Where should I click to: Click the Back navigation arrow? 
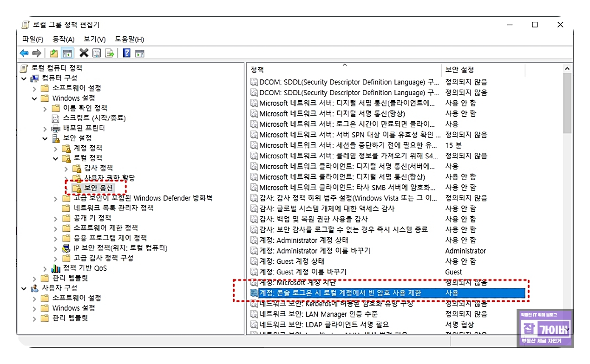(24, 52)
